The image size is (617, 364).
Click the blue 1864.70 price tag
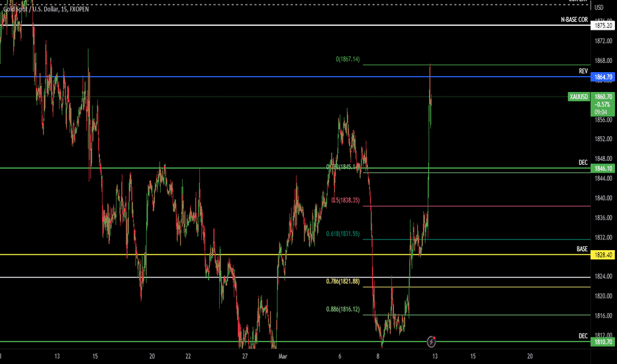(x=603, y=77)
